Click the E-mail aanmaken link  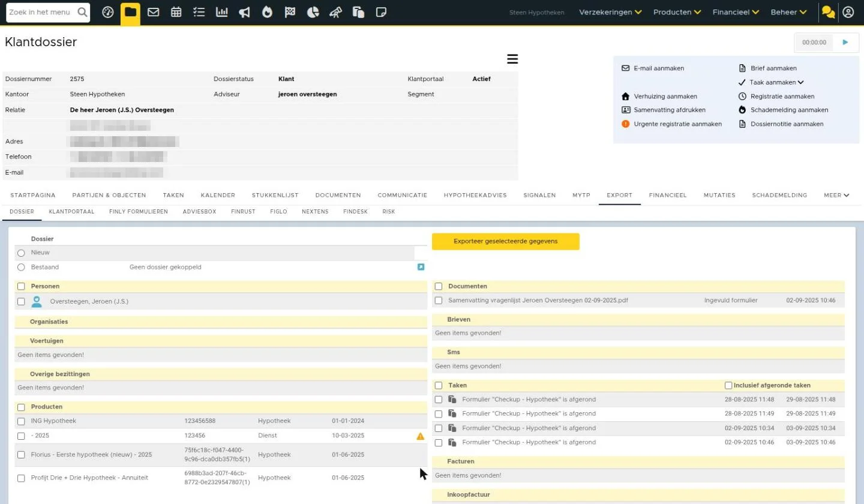tap(659, 68)
